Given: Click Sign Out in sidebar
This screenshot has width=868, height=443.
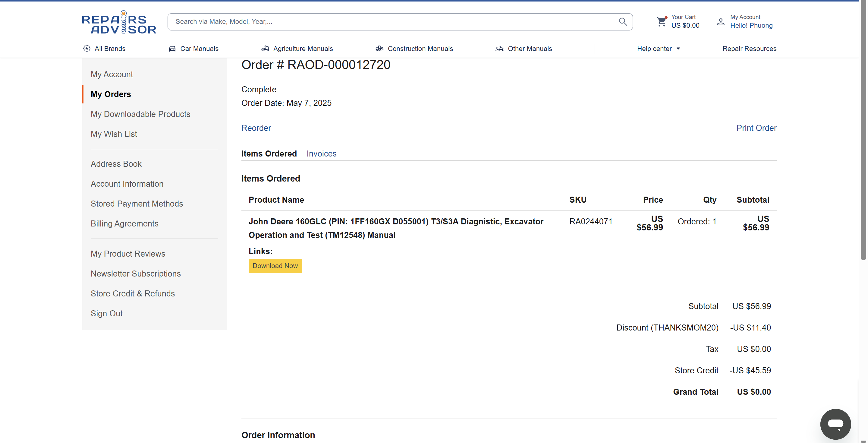Looking at the screenshot, I should 106,313.
